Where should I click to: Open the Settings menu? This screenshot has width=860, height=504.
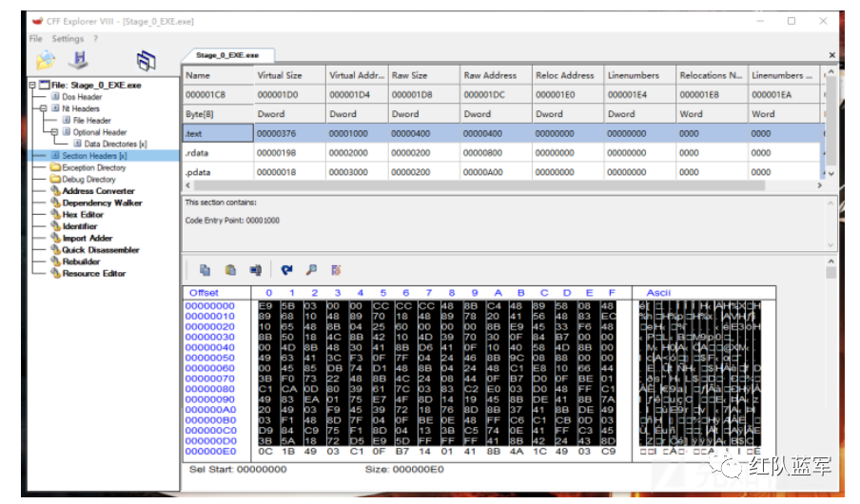68,38
